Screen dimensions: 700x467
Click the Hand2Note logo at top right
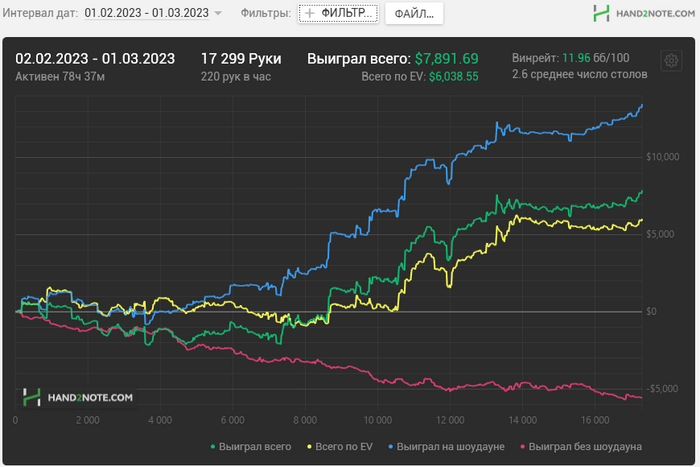pyautogui.click(x=644, y=13)
